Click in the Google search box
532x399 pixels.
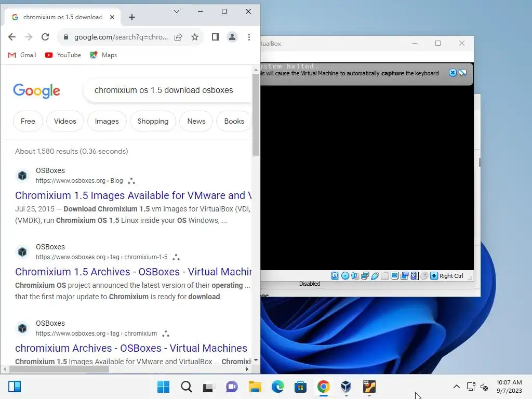point(168,90)
